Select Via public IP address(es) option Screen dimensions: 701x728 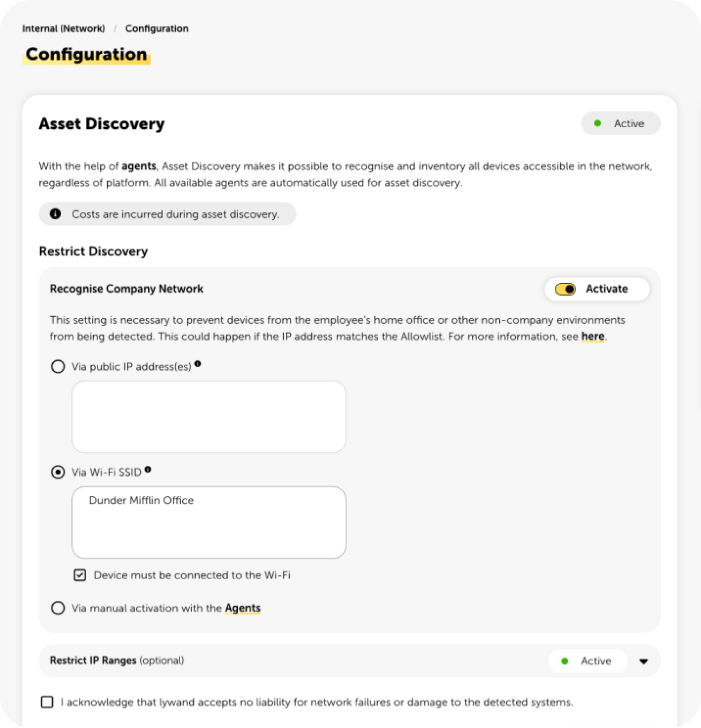tap(58, 366)
